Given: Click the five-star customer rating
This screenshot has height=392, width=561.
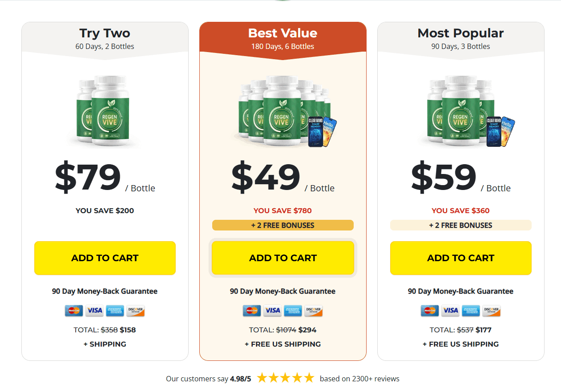Looking at the screenshot, I should coord(286,379).
